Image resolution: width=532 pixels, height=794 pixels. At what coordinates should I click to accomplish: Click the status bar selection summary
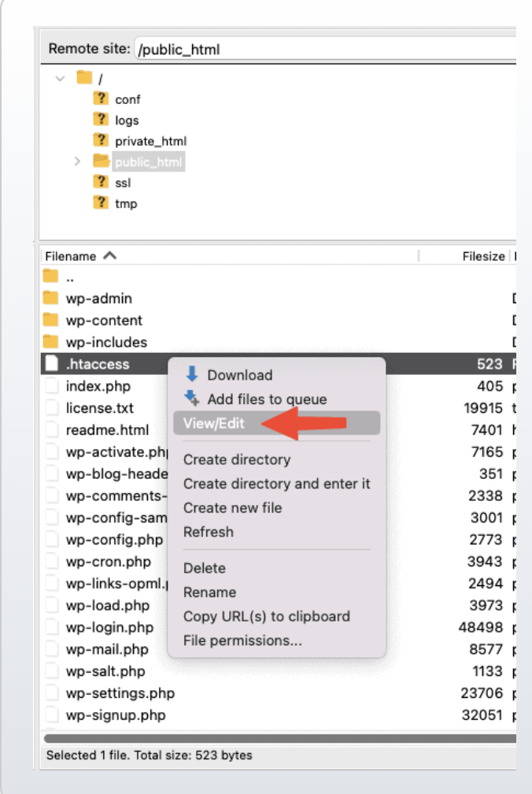pos(150,755)
